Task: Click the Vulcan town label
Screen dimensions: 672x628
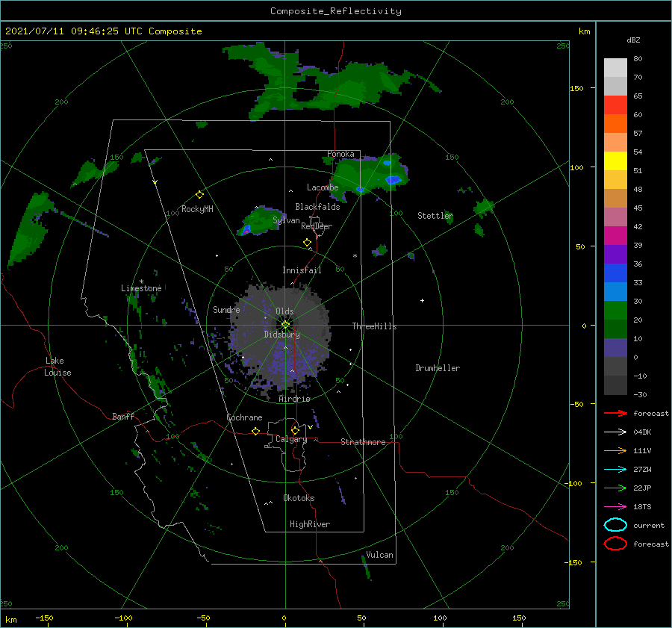Action: 379,555
